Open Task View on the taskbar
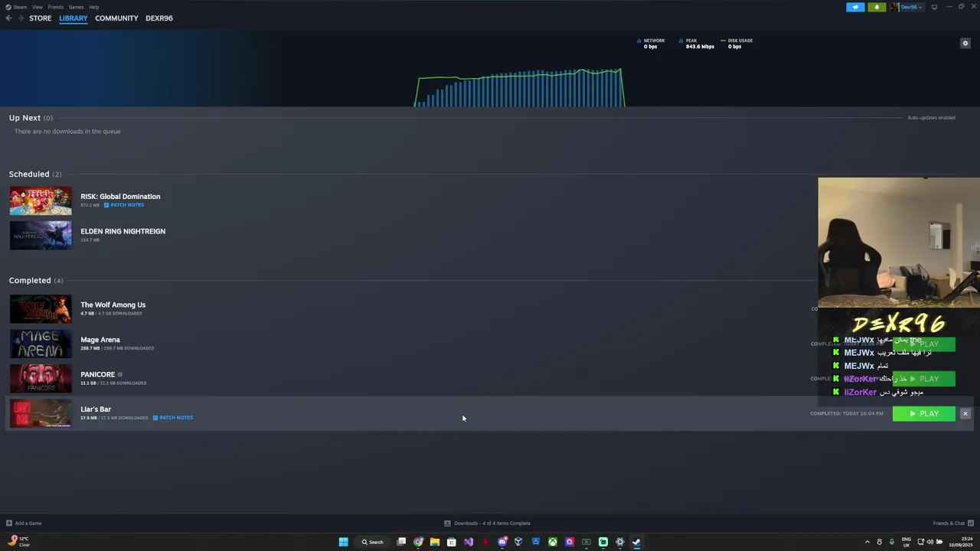 tap(401, 542)
